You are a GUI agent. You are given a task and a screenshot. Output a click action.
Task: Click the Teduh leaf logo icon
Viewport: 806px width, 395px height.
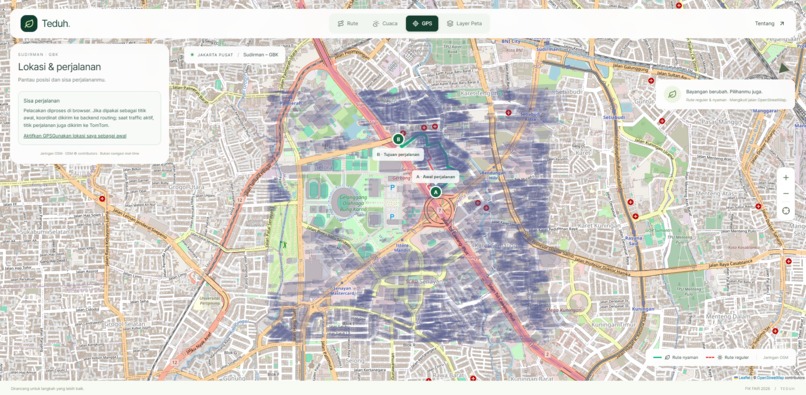click(29, 24)
